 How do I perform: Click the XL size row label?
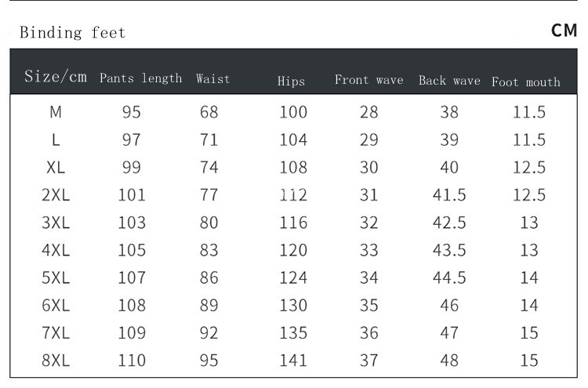56,168
